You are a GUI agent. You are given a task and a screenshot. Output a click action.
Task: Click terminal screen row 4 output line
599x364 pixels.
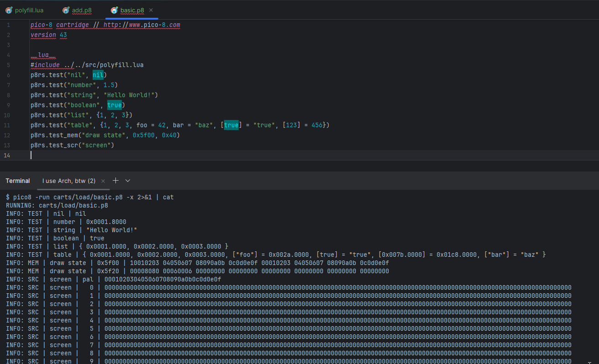click(289, 320)
